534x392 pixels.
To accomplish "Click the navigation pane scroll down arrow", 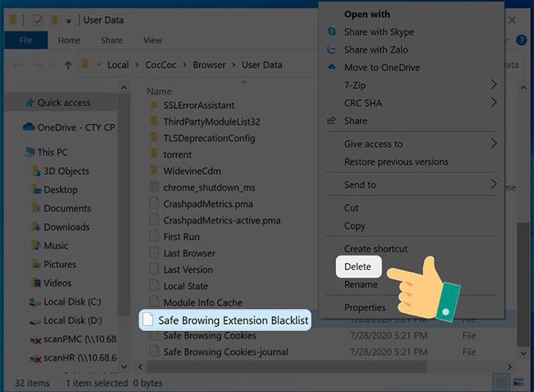I will point(124,367).
